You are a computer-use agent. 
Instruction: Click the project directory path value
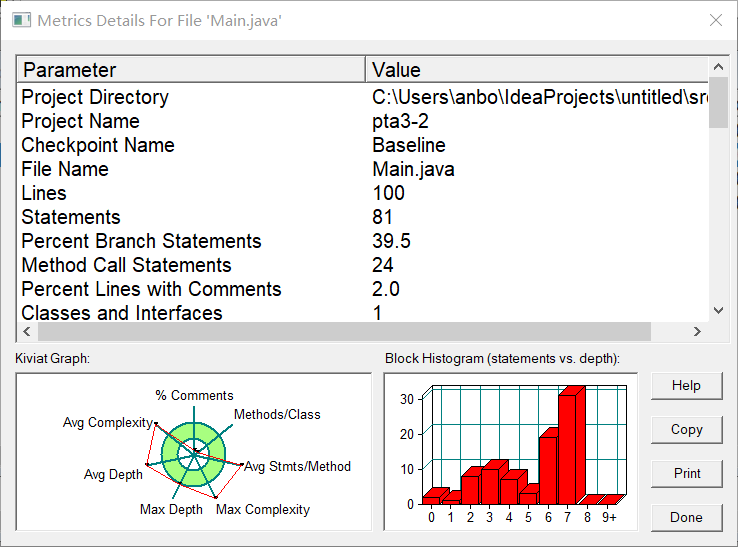tap(540, 97)
